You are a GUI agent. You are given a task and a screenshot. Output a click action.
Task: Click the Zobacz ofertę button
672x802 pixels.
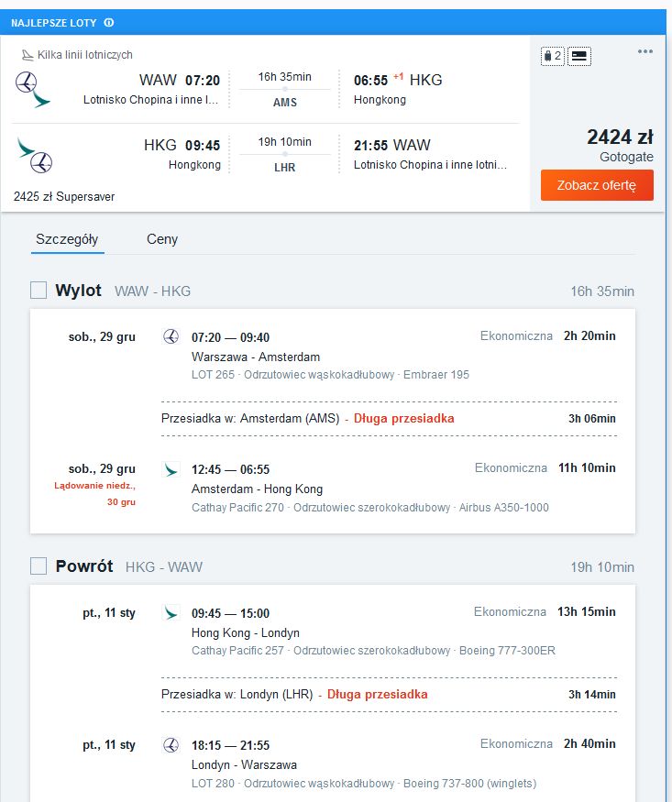click(597, 185)
